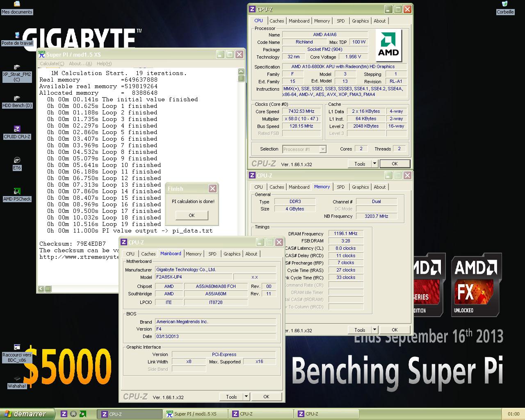This screenshot has width=525, height=420.
Task: Click Multiplier value x 58.0 (10 - 47)
Action: [301, 119]
